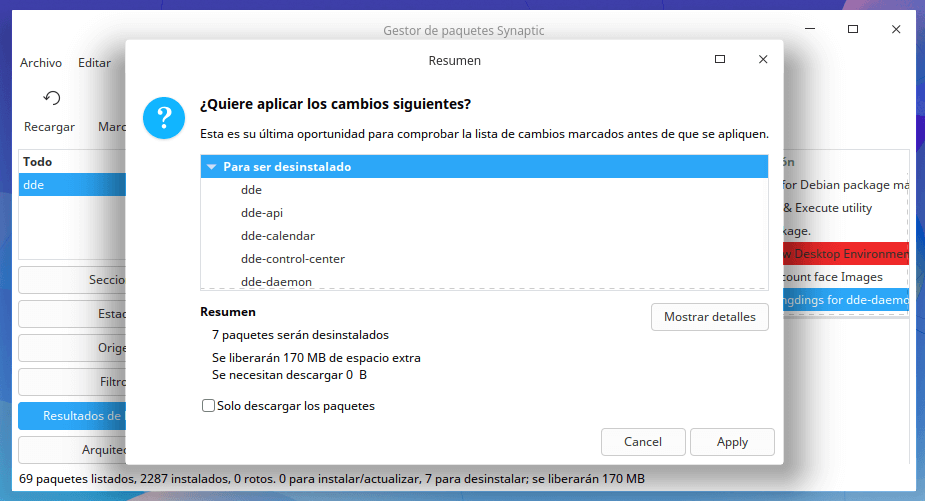
Task: Click the Cancel button
Action: (x=643, y=442)
